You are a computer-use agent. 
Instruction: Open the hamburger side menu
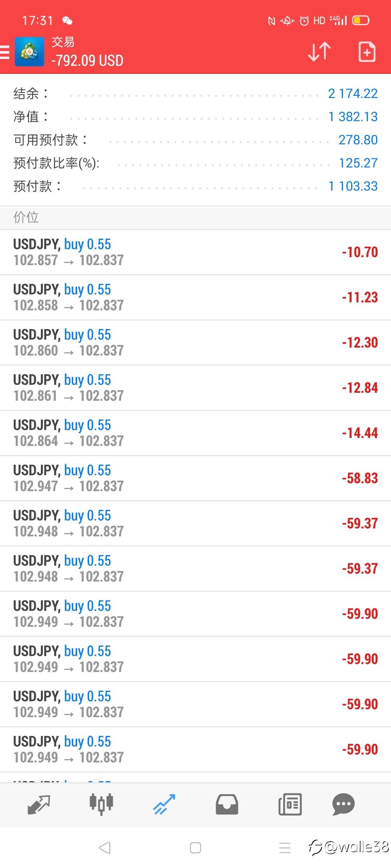coord(5,52)
